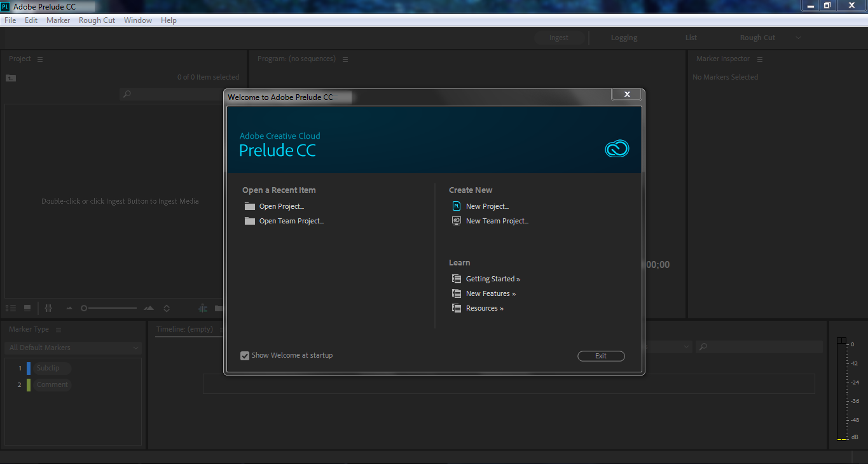The height and width of the screenshot is (464, 868).
Task: Open the File menu
Action: pos(10,20)
